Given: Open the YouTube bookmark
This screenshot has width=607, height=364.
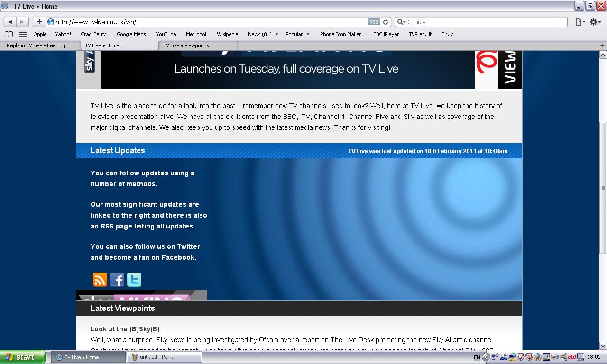Looking at the screenshot, I should (166, 34).
